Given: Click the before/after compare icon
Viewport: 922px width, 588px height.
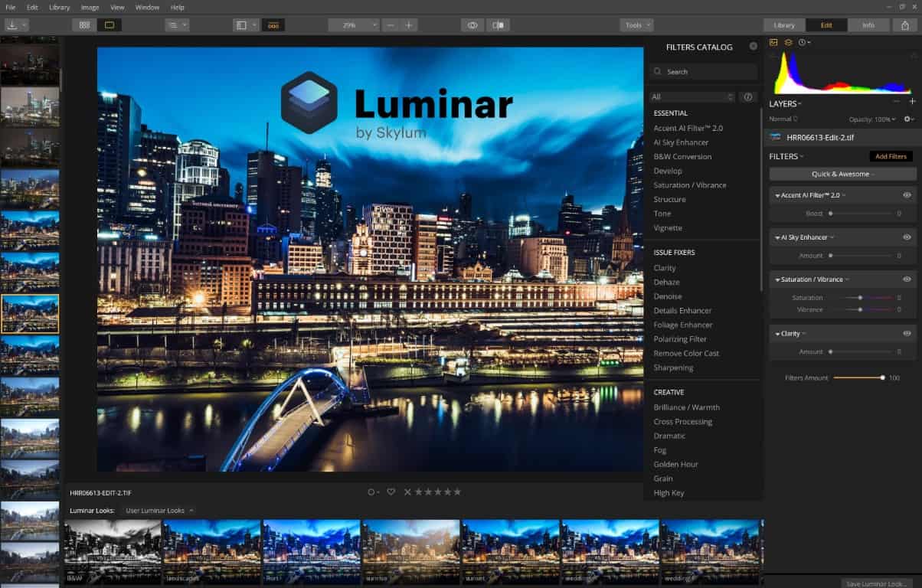Looking at the screenshot, I should 499,25.
